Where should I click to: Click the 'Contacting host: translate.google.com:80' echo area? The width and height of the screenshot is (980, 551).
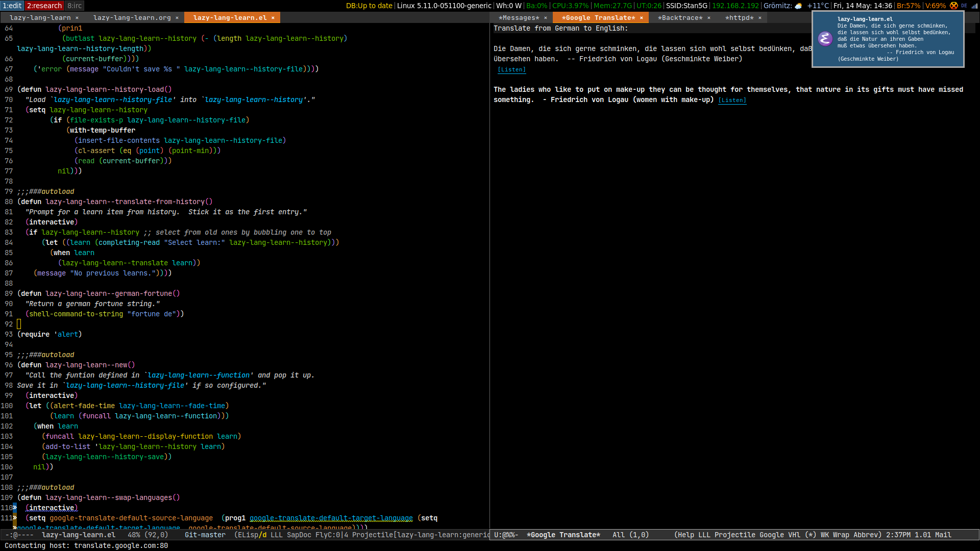(86, 545)
